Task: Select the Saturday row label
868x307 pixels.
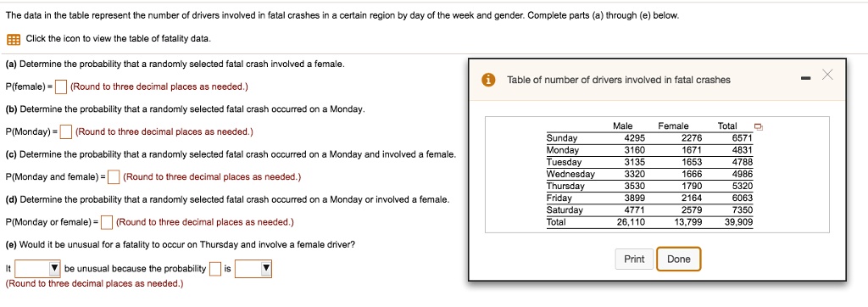Action: (565, 210)
